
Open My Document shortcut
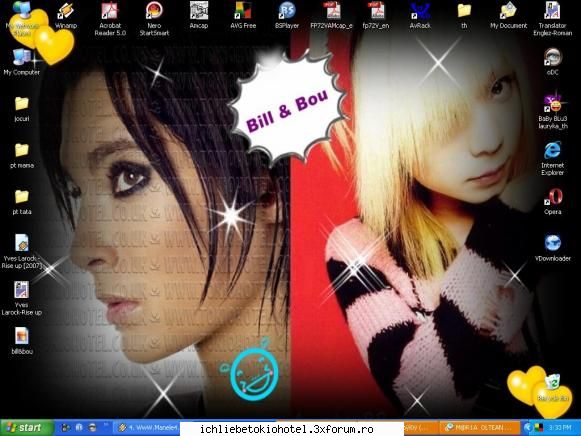pos(508,16)
